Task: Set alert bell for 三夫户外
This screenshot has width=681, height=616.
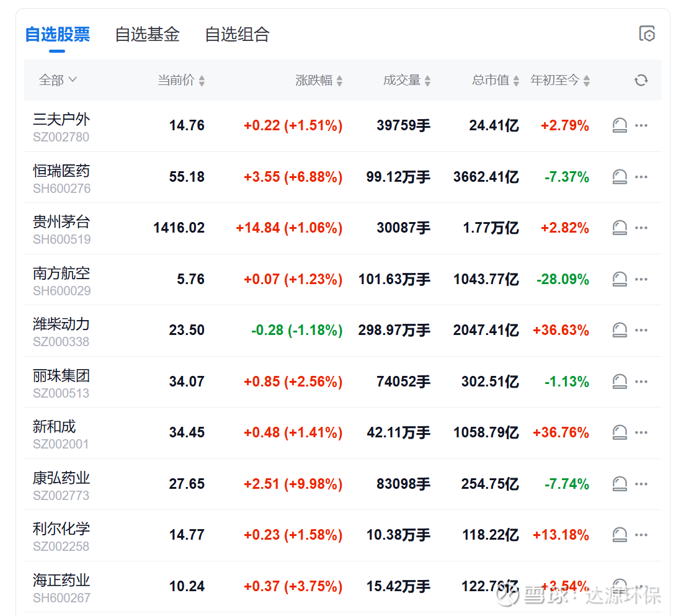Action: pos(620,125)
